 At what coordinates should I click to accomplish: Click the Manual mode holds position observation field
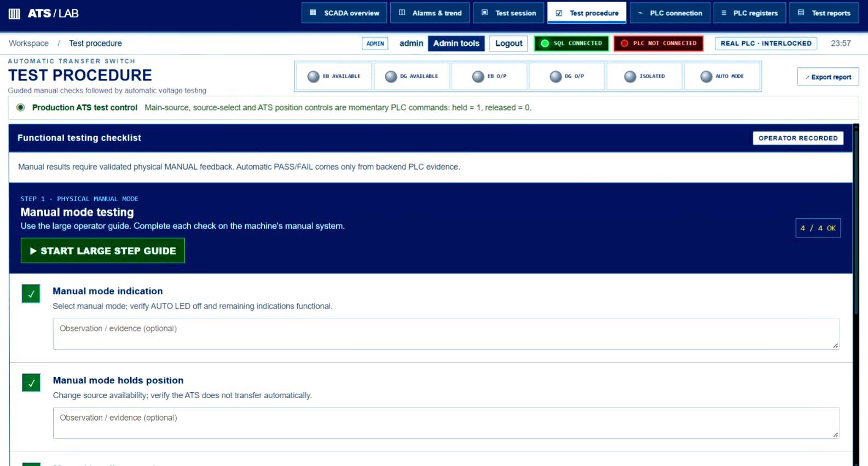(x=446, y=423)
